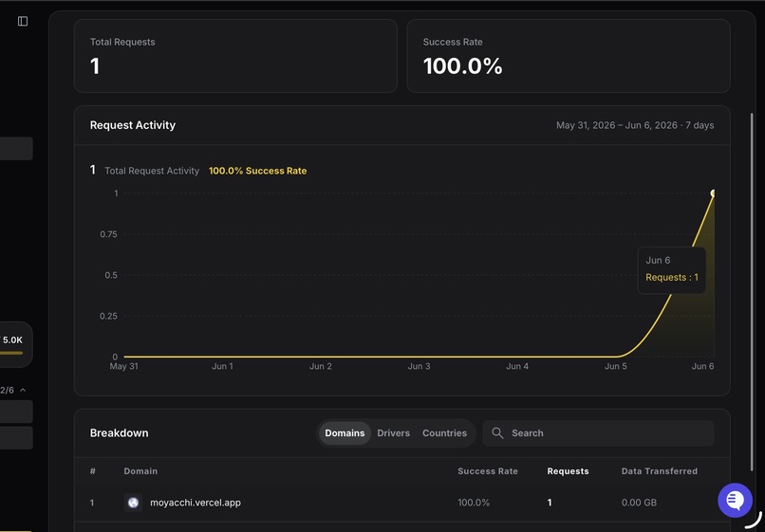Click the # column header
The height and width of the screenshot is (532, 765).
[x=93, y=471]
